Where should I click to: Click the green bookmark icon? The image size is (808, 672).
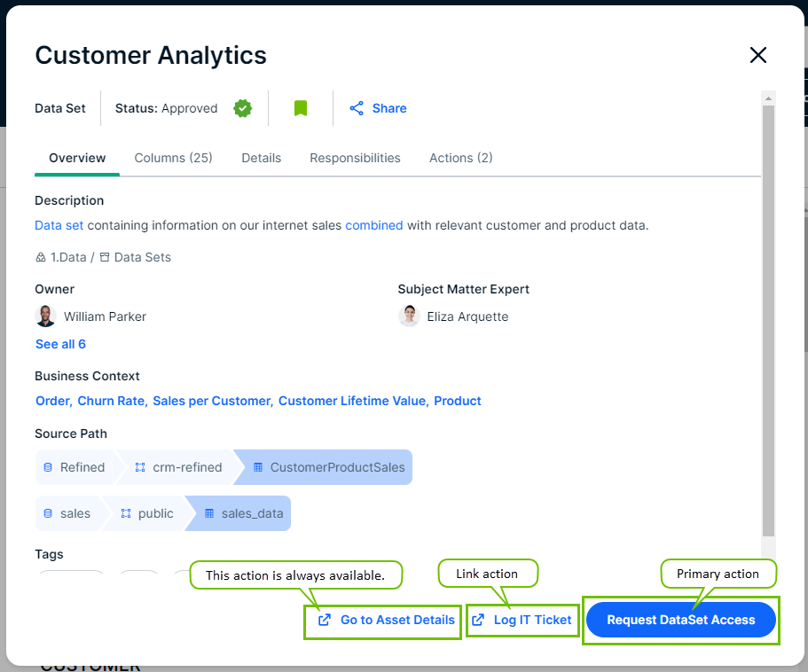pos(301,108)
